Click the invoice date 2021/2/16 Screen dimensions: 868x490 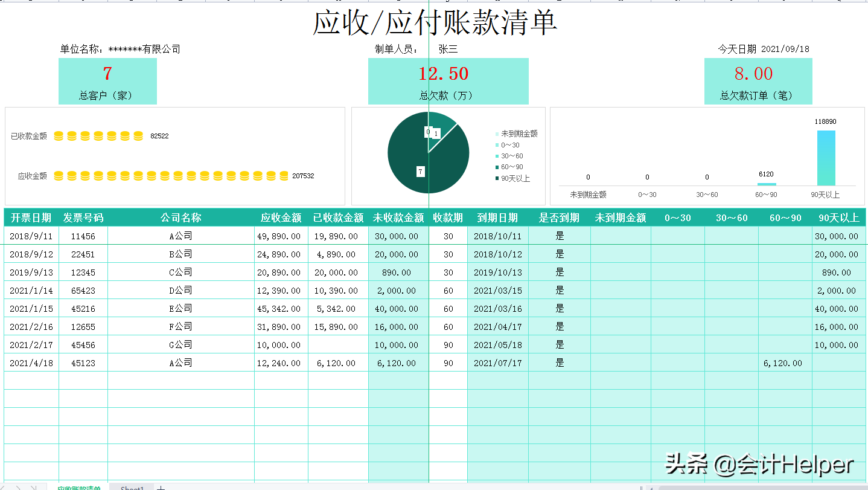31,327
